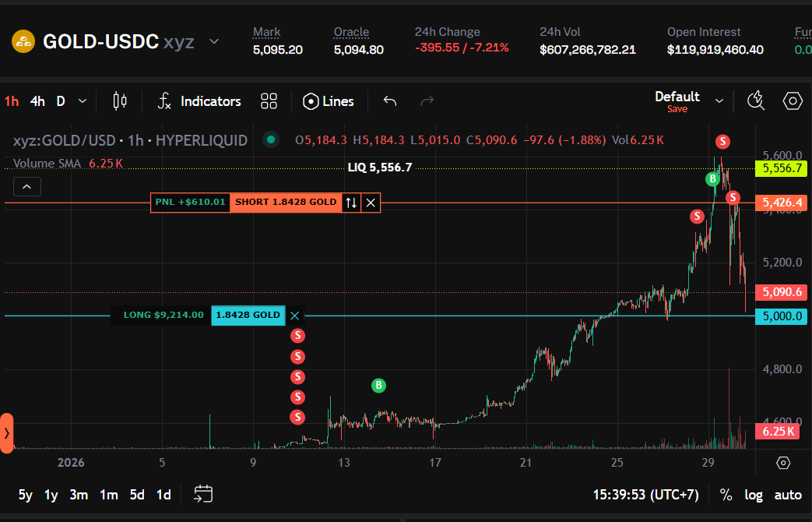Click the Mark price label
812x522 pixels.
(x=266, y=32)
